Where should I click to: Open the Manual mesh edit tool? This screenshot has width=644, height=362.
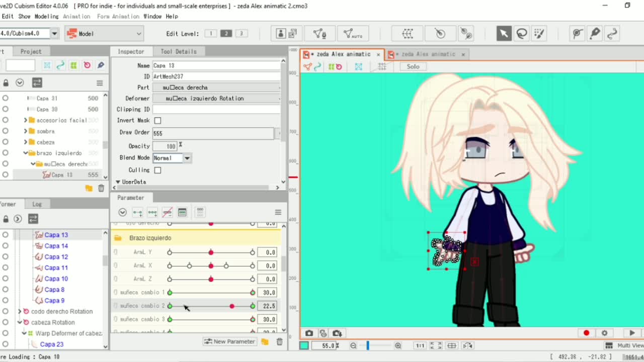[x=319, y=34]
